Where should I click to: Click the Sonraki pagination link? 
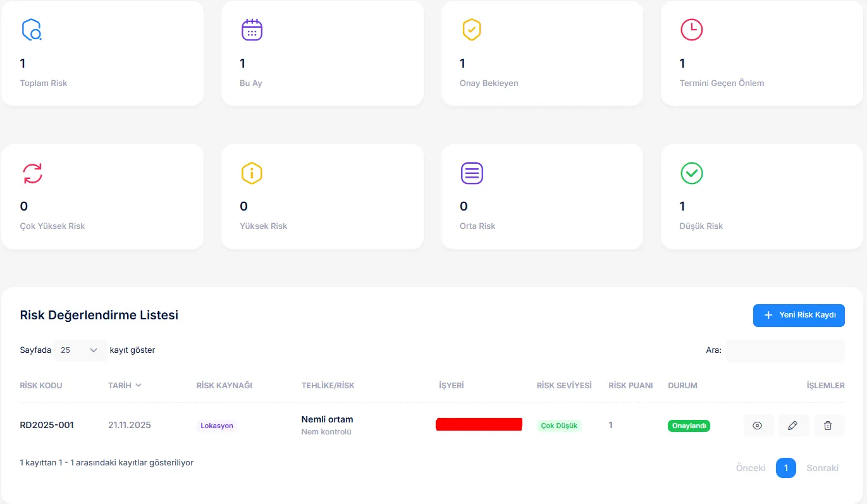[822, 468]
